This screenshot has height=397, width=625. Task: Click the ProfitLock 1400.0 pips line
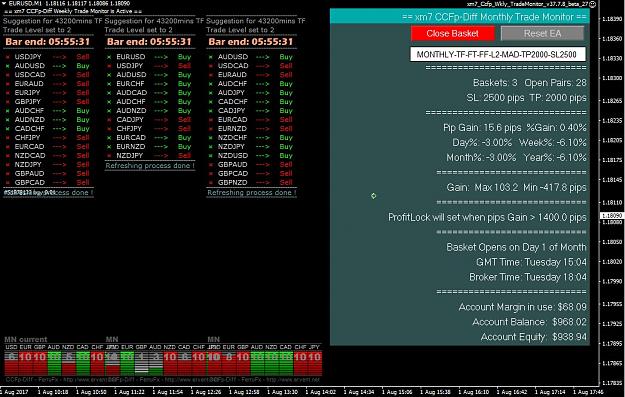[487, 218]
